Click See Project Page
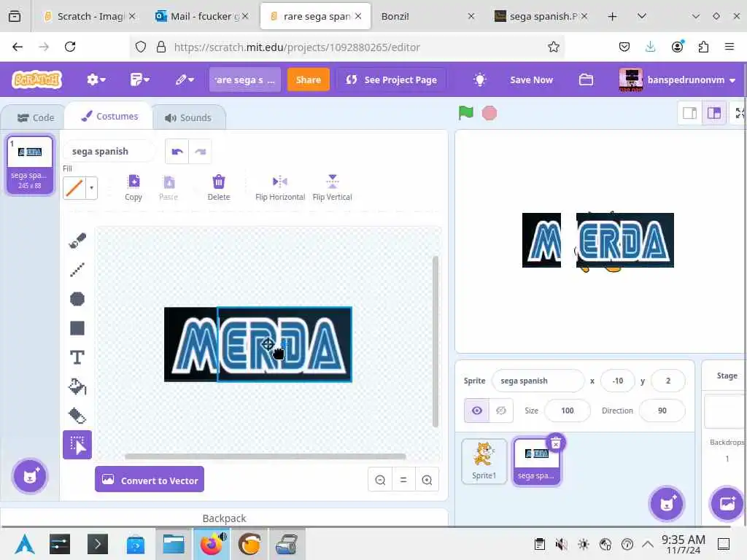 point(391,79)
